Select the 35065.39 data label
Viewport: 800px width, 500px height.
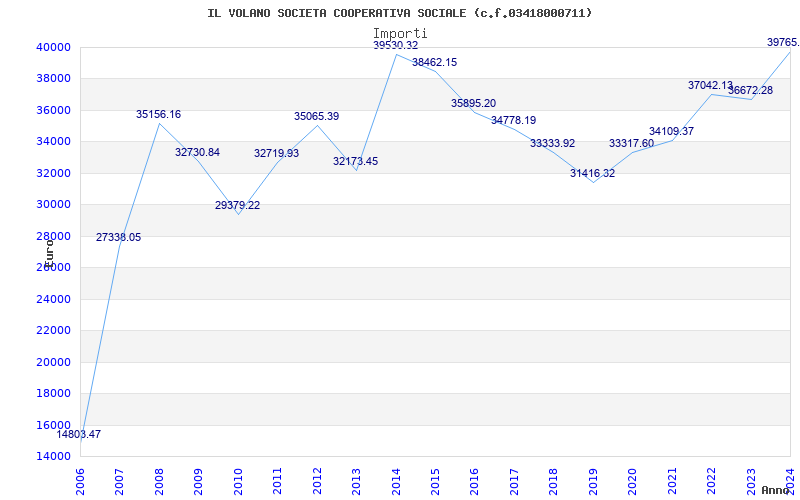pyautogui.click(x=316, y=116)
